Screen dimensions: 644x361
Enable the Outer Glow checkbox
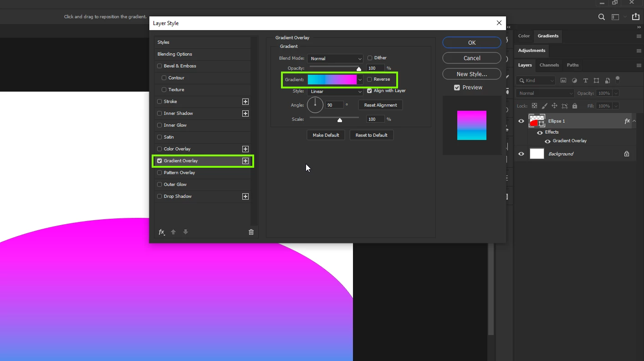(x=159, y=185)
